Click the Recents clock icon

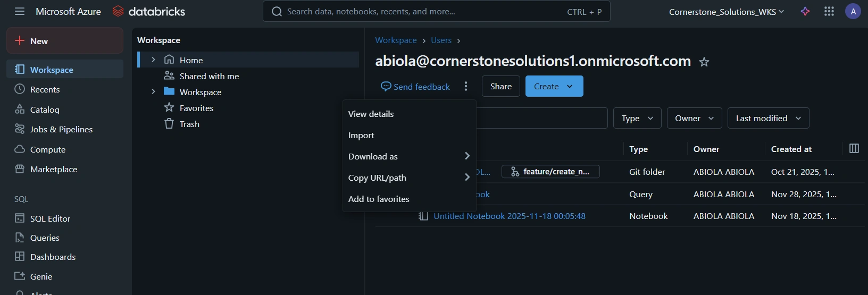(x=20, y=89)
